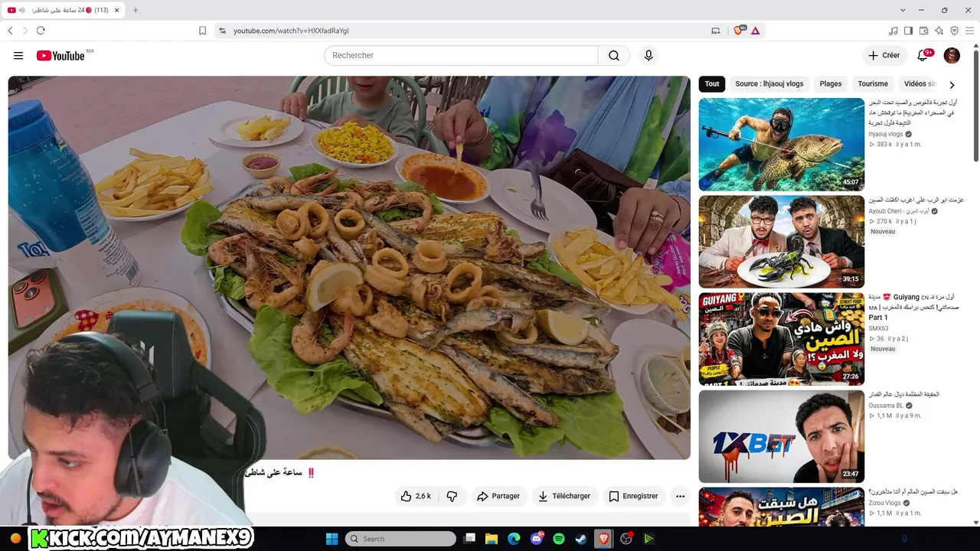
Task: Open Brave Rewards triangle icon
Action: tap(756, 31)
